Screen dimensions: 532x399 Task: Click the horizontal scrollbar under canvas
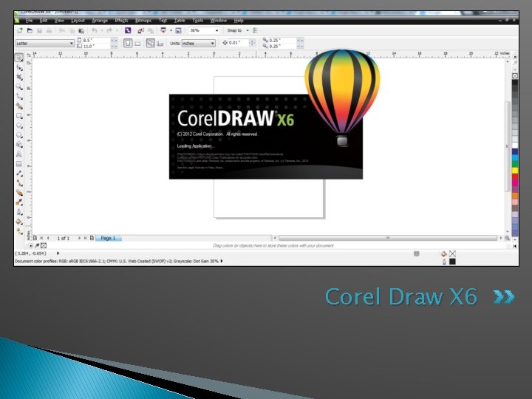pyautogui.click(x=388, y=238)
